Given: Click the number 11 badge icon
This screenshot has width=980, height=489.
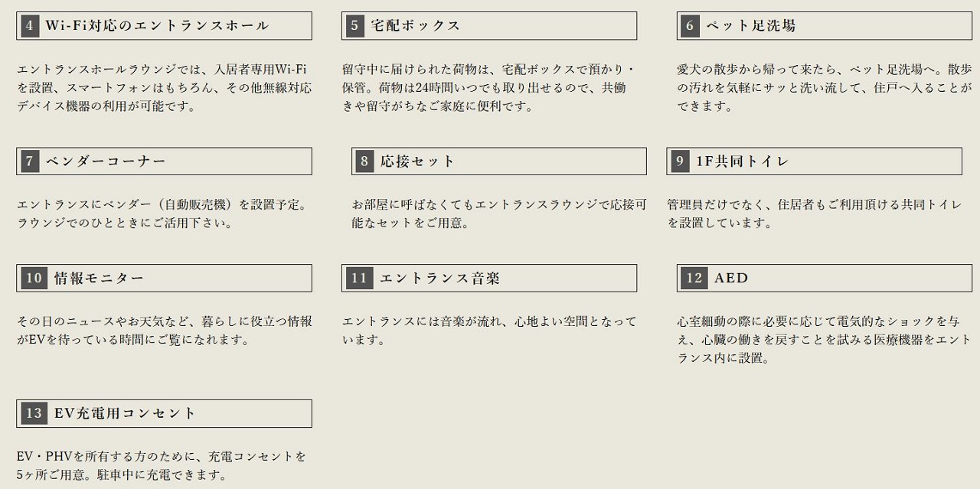Looking at the screenshot, I should (x=359, y=279).
